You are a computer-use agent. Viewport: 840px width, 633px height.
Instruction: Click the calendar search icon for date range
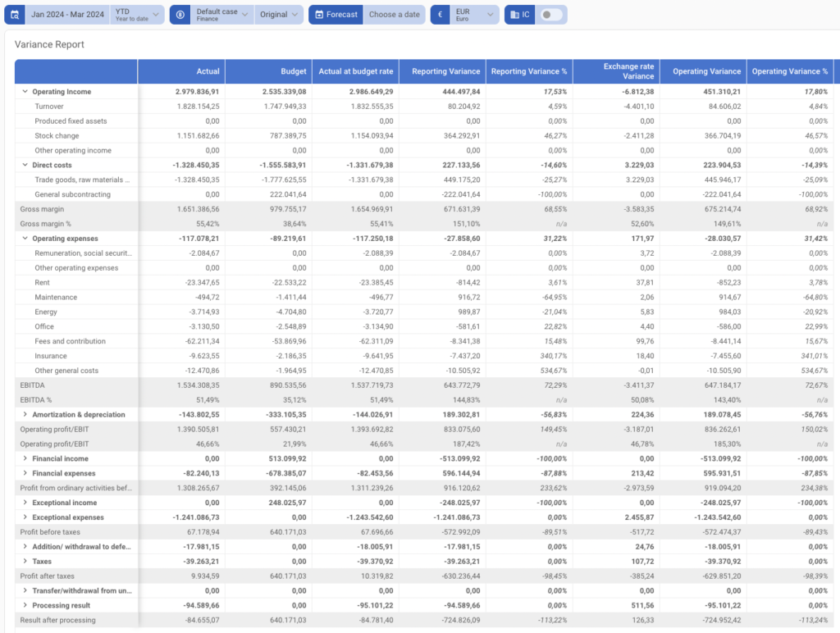click(x=16, y=15)
